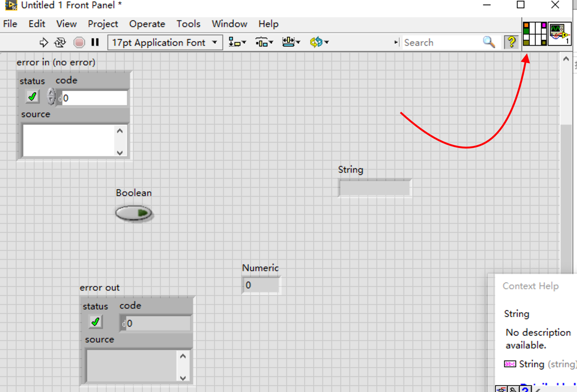Open Context Help via the question mark icon
Image resolution: width=577 pixels, height=392 pixels.
pos(512,42)
